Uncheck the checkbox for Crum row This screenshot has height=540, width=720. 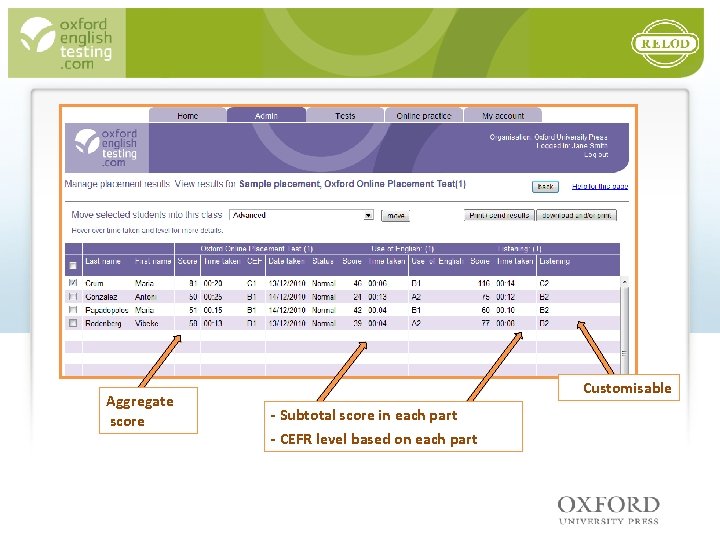[x=73, y=283]
